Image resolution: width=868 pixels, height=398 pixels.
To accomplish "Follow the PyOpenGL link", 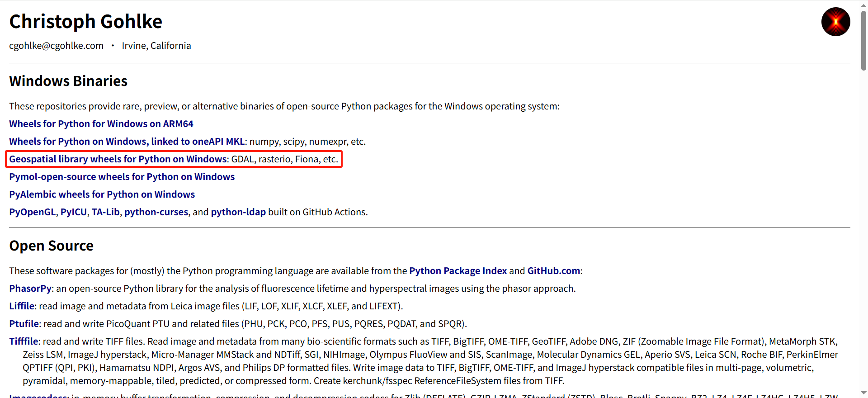I will click(x=33, y=212).
